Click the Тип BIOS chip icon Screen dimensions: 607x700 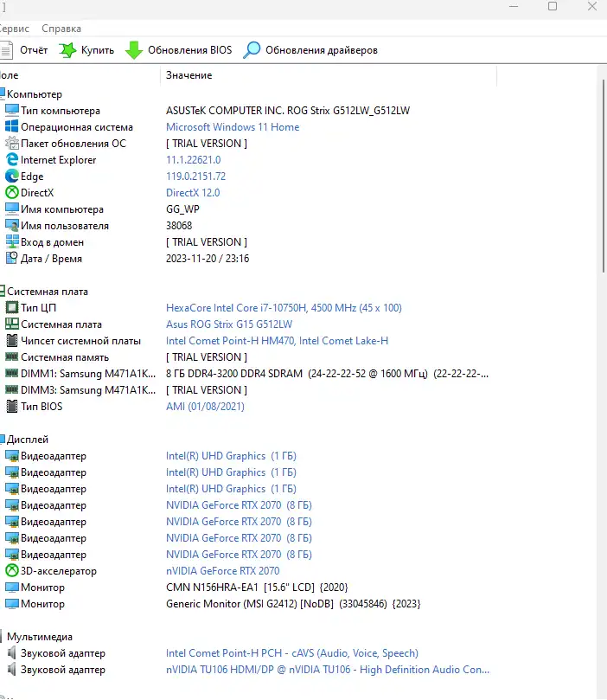(x=11, y=407)
